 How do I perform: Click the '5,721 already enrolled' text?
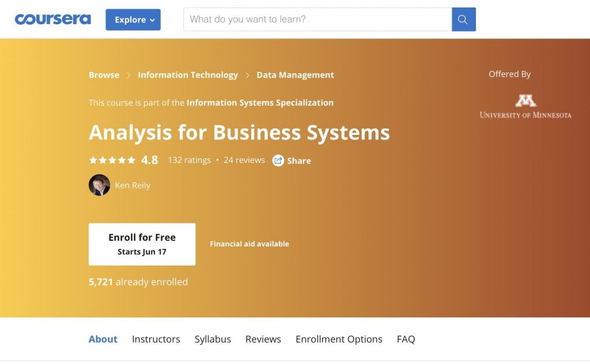coord(138,282)
